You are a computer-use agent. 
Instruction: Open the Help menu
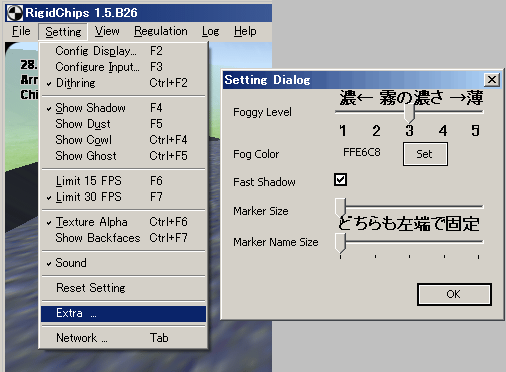tap(245, 31)
